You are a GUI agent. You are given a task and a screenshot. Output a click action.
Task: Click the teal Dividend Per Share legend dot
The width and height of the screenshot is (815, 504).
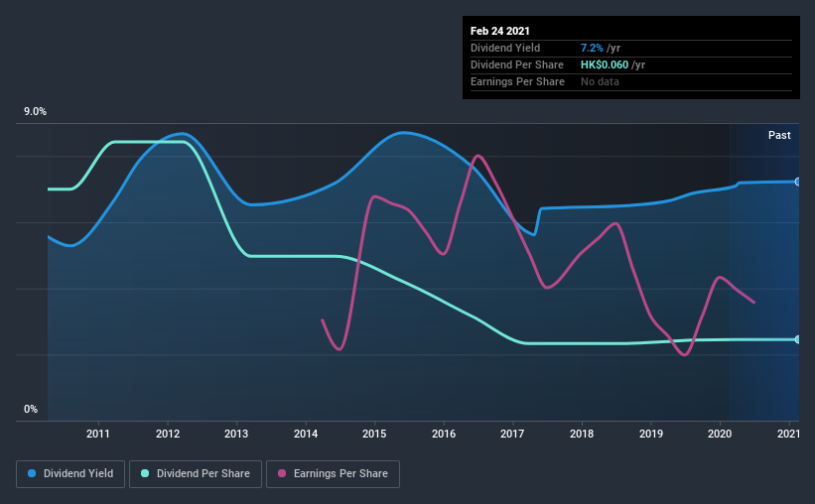pos(145,473)
